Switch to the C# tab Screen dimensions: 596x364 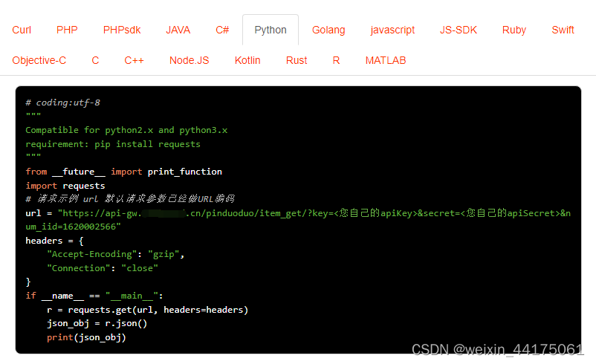222,30
